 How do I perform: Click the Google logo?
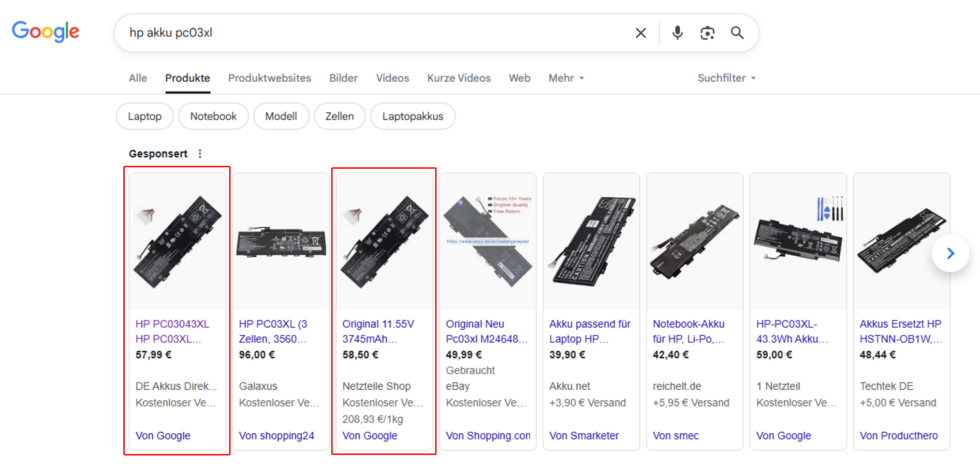45,32
